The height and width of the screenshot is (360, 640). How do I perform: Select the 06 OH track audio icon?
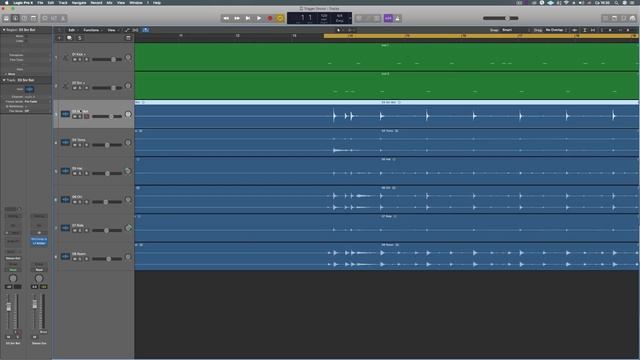(x=65, y=200)
